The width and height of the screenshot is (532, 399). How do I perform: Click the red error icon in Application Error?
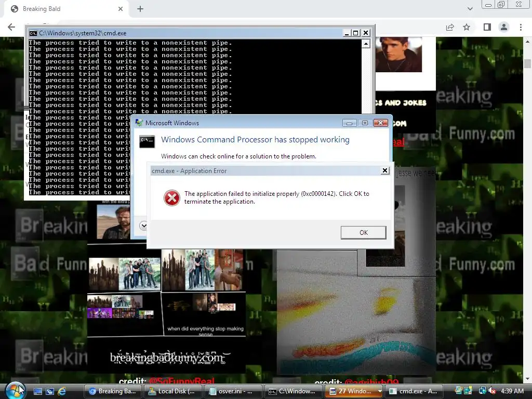tap(171, 198)
